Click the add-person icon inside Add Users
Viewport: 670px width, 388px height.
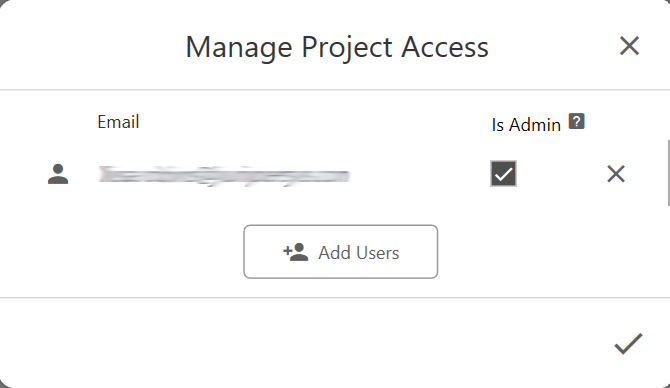pos(295,252)
